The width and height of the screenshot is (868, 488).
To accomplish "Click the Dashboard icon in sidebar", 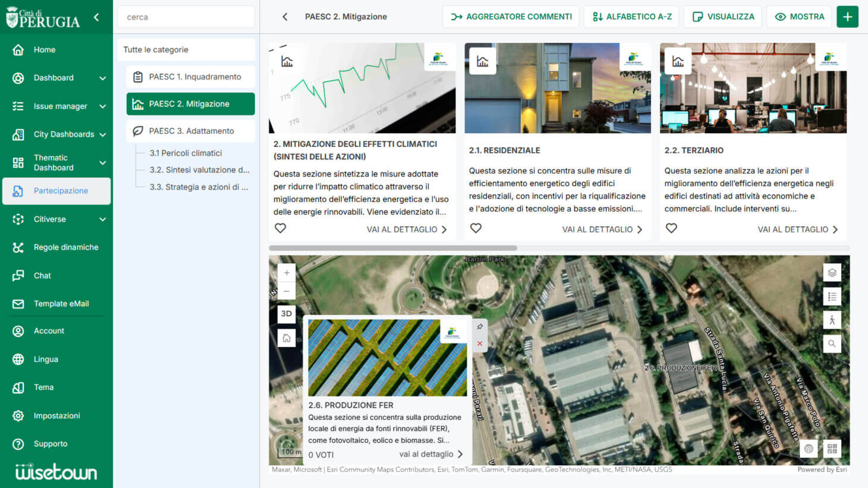I will (18, 78).
